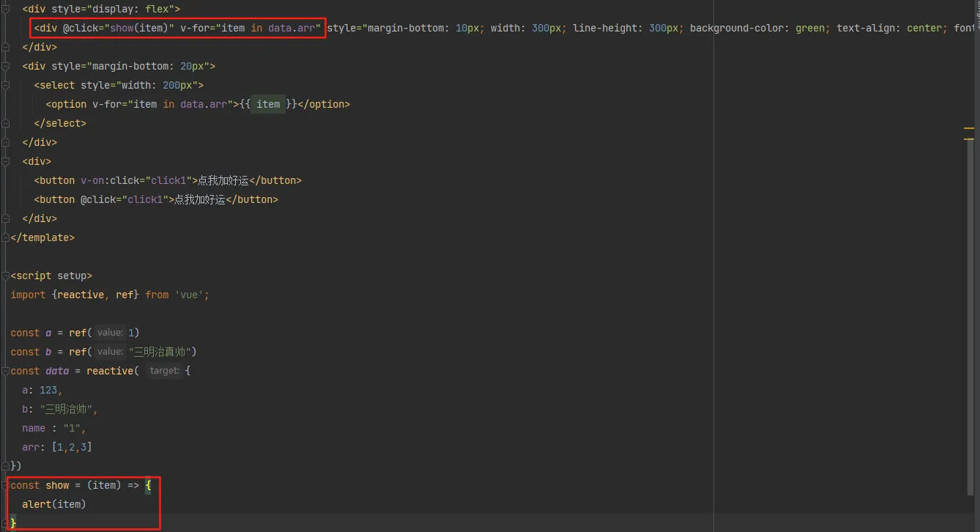Click the data identifier in const data
Screen dimensions: 980x532
click(57, 371)
